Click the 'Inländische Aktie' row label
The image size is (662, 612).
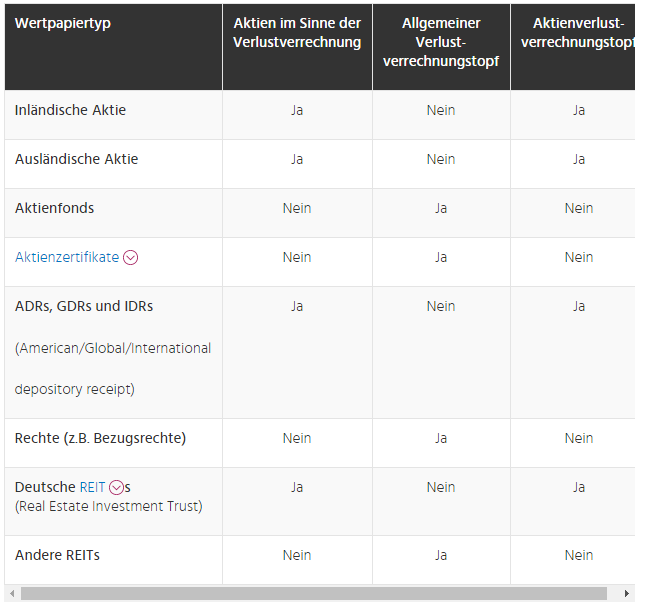[x=70, y=110]
